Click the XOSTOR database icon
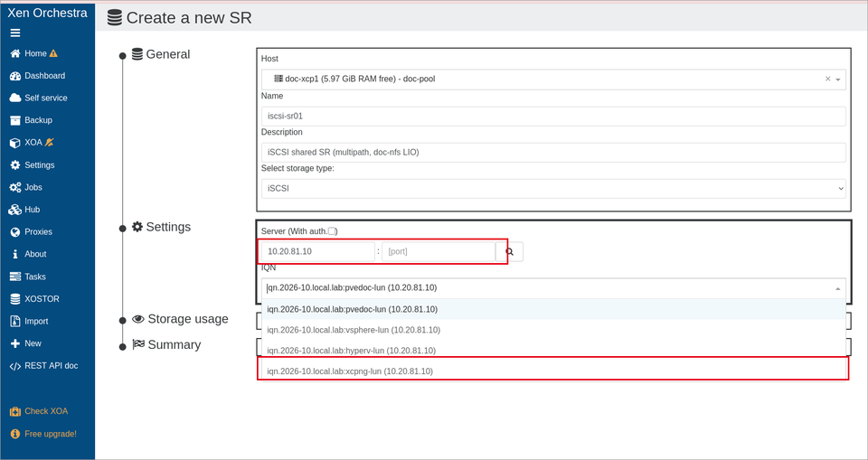 pos(15,299)
